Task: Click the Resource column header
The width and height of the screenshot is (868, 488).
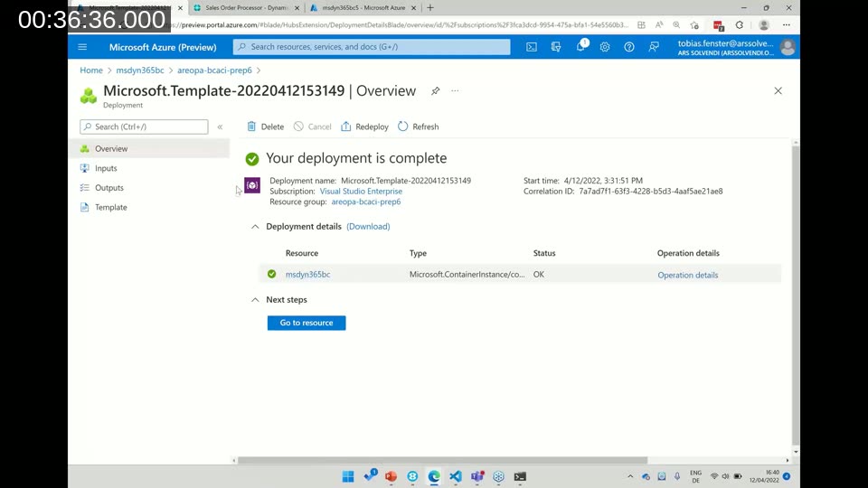Action: point(302,253)
